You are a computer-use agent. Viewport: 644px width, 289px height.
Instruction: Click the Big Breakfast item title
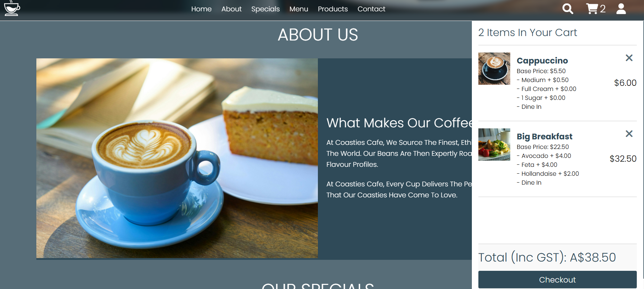point(545,137)
